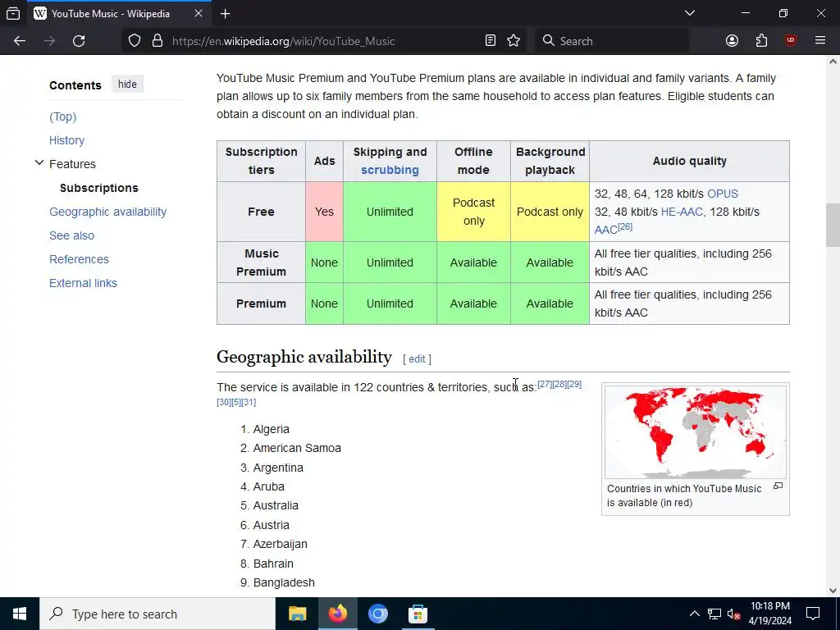
Task: Open citation 27 footnote
Action: [x=545, y=384]
